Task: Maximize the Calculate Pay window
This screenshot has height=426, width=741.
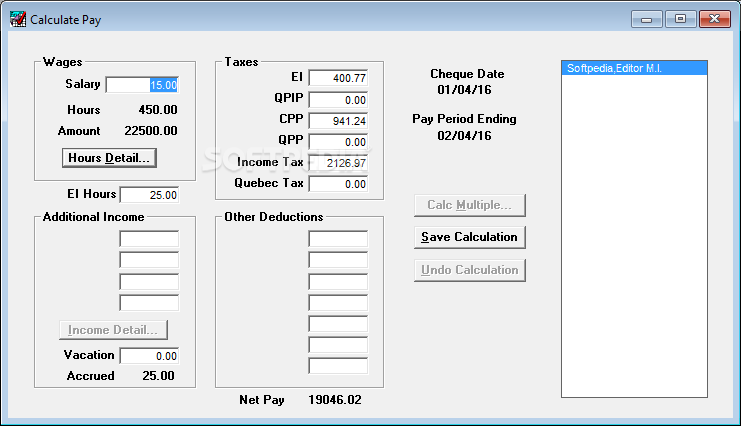Action: pos(681,19)
